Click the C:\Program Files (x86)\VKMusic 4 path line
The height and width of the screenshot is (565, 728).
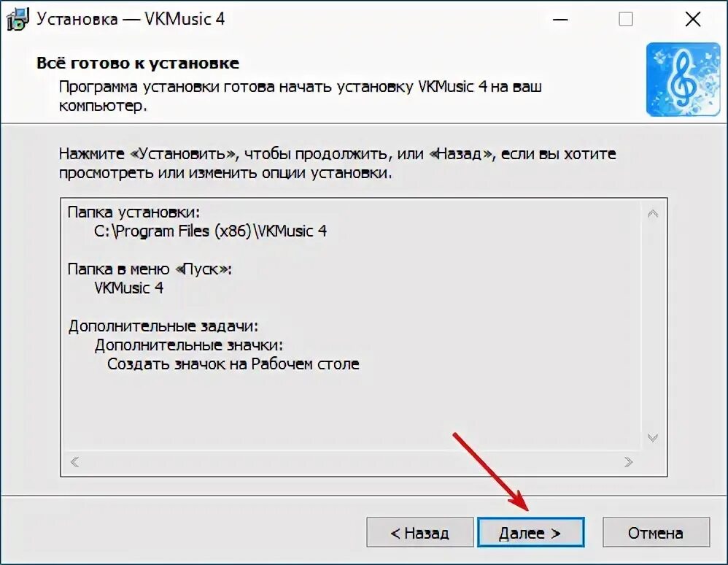point(210,231)
